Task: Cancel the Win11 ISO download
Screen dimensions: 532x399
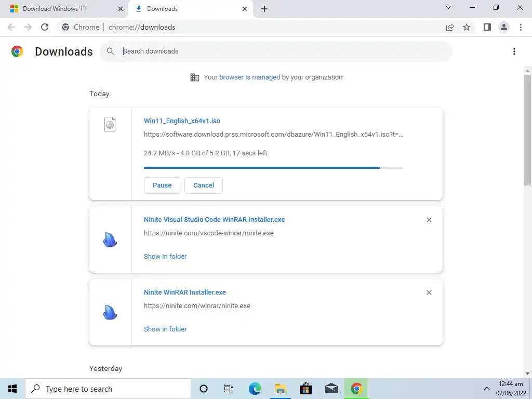Action: pyautogui.click(x=204, y=185)
